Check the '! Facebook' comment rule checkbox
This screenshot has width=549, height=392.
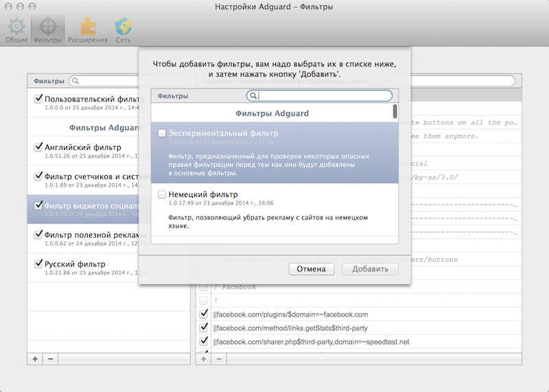pyautogui.click(x=203, y=287)
